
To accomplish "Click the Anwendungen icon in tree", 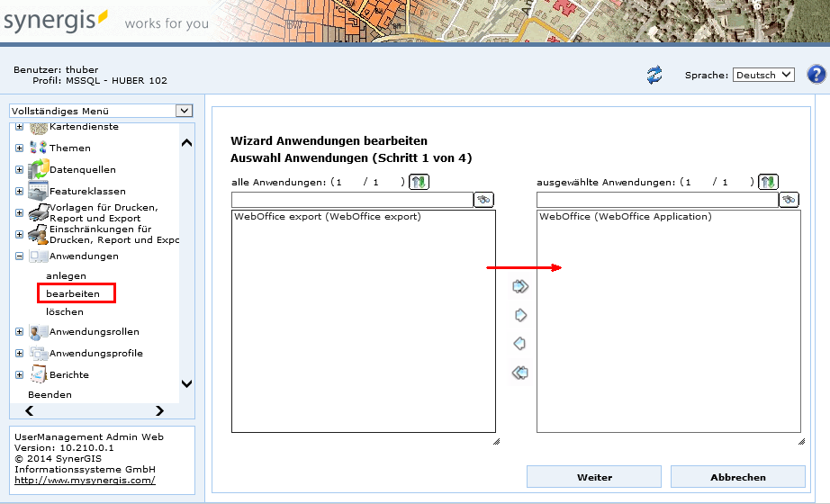I will pyautogui.click(x=38, y=256).
